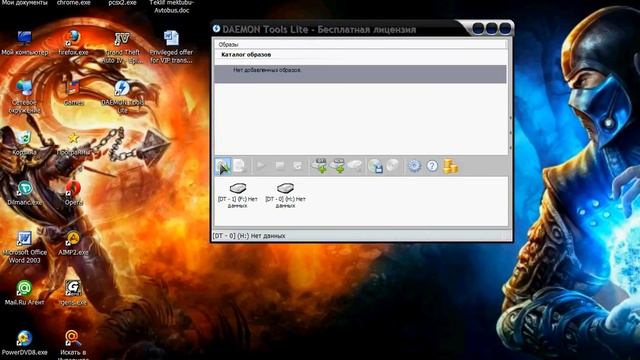Open Preferences via the gear icon
This screenshot has height=360, width=640.
point(414,166)
